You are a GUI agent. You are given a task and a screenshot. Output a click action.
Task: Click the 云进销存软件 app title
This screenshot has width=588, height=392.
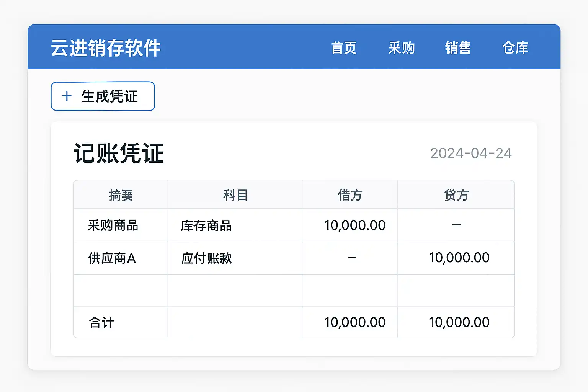(x=106, y=48)
